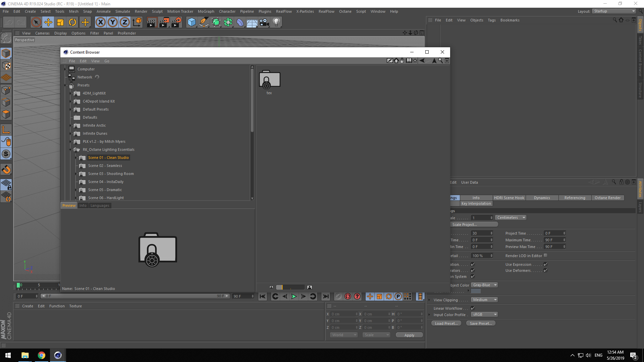Click the Undo arrow icon
Viewport: 644px width, 362px height.
pos(9,22)
